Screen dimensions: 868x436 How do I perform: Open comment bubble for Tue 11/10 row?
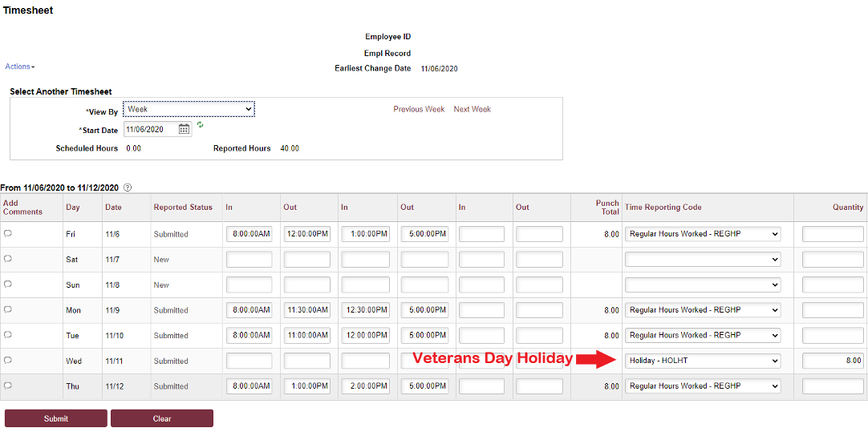(8, 335)
